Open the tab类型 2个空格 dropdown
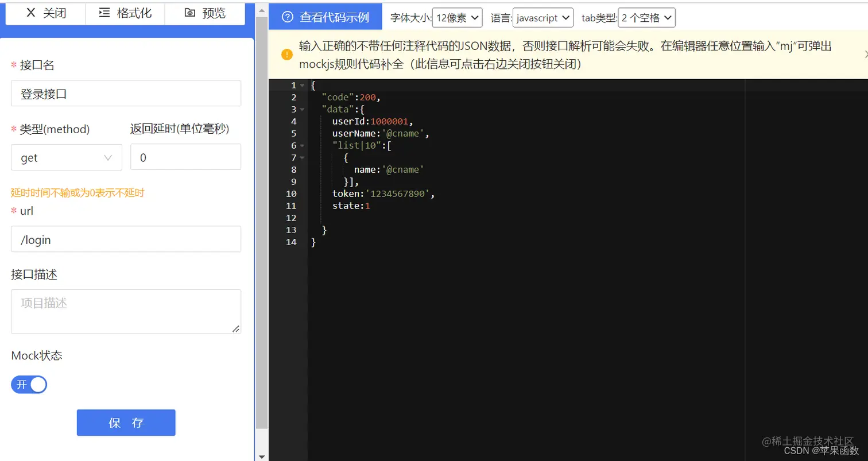Image resolution: width=868 pixels, height=461 pixels. (x=646, y=18)
